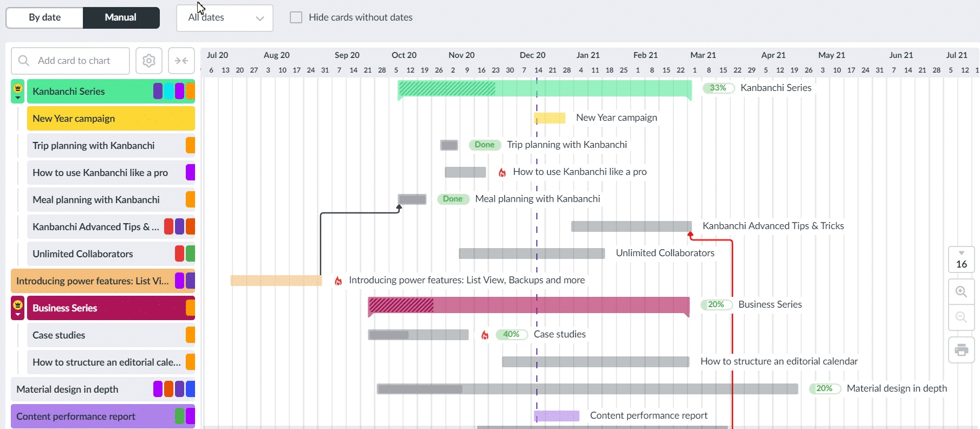Tick Hide cards without dates checkbox
This screenshot has height=429, width=980.
coord(296,17)
